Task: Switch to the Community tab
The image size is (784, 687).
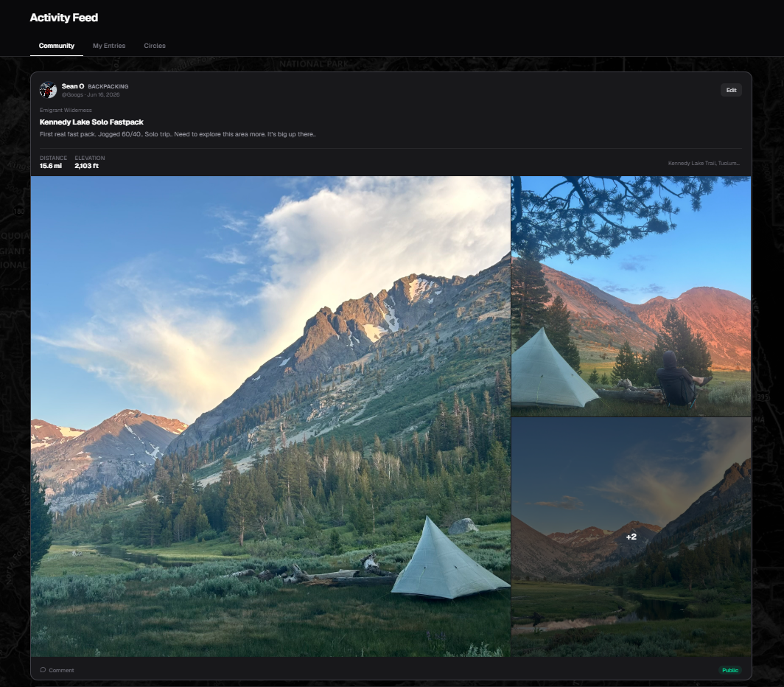Action: click(x=57, y=46)
